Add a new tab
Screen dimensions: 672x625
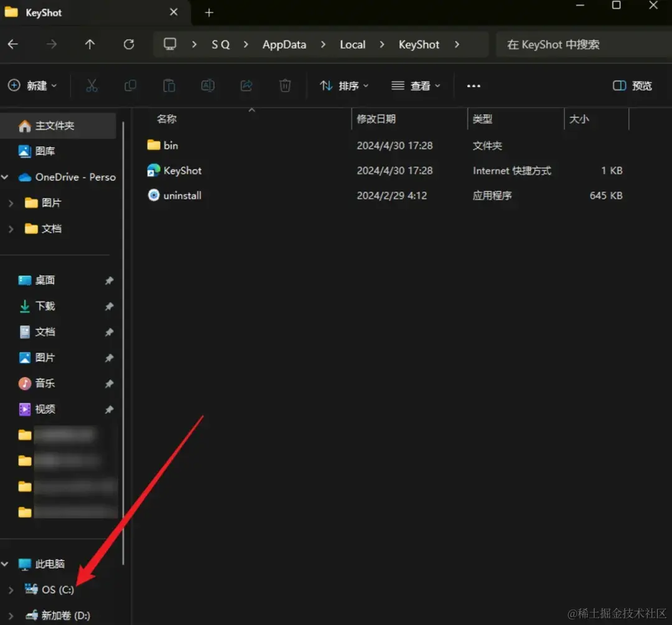tap(209, 12)
